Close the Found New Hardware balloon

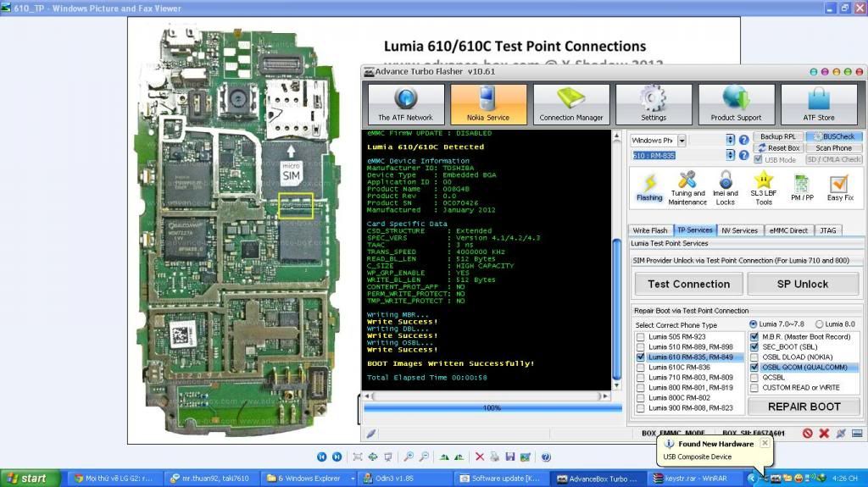tap(765, 443)
